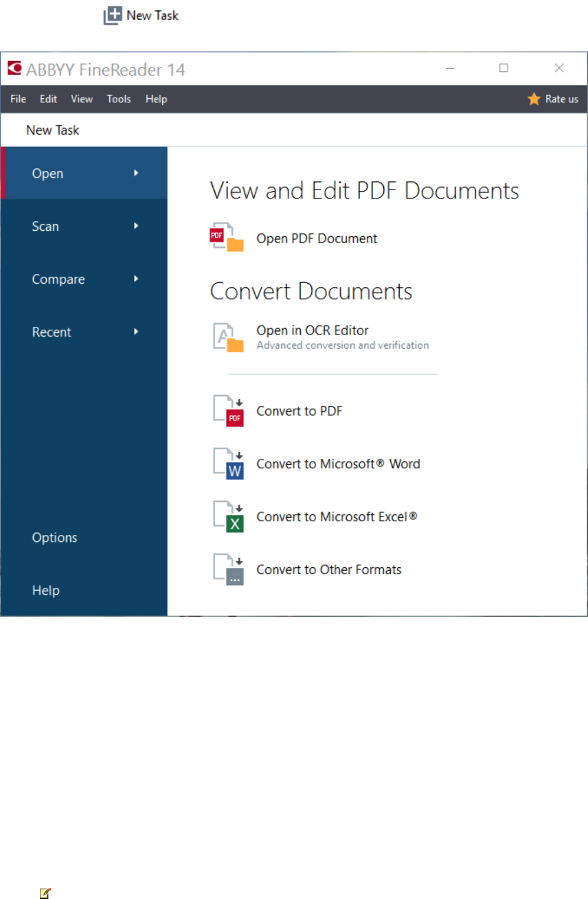The image size is (588, 899).
Task: Click Advanced conversion and verification subtitle
Action: (x=343, y=345)
